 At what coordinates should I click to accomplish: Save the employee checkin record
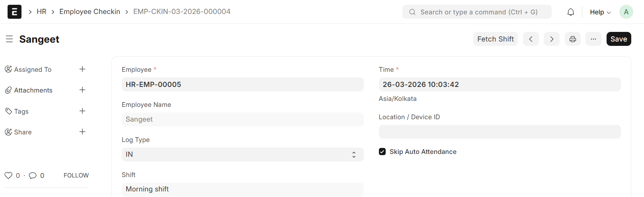pos(619,39)
